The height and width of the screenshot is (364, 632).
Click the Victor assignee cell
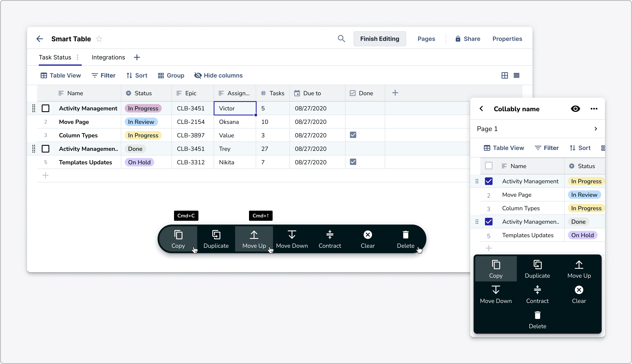tap(235, 108)
